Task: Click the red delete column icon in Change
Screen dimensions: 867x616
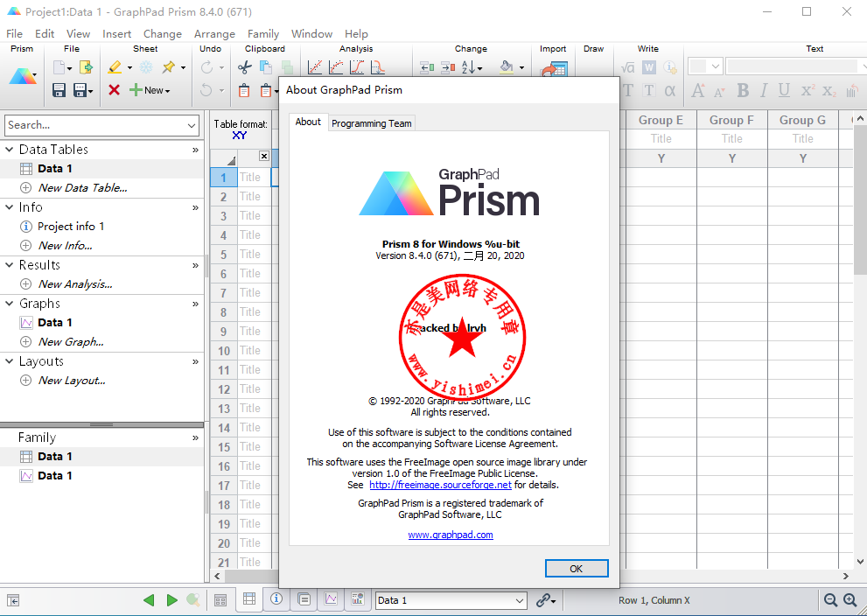Action: pyautogui.click(x=448, y=68)
